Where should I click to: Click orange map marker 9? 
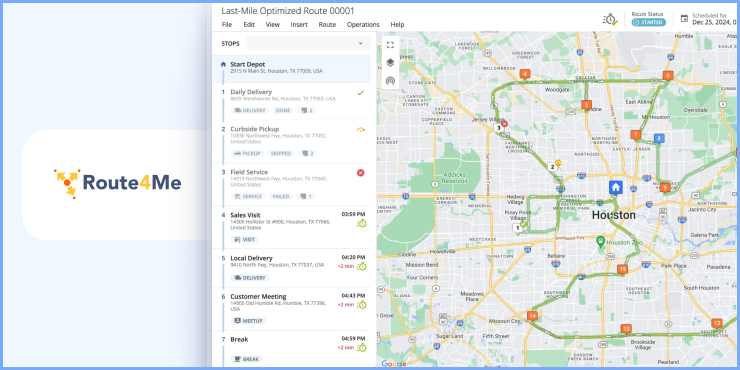tap(665, 188)
